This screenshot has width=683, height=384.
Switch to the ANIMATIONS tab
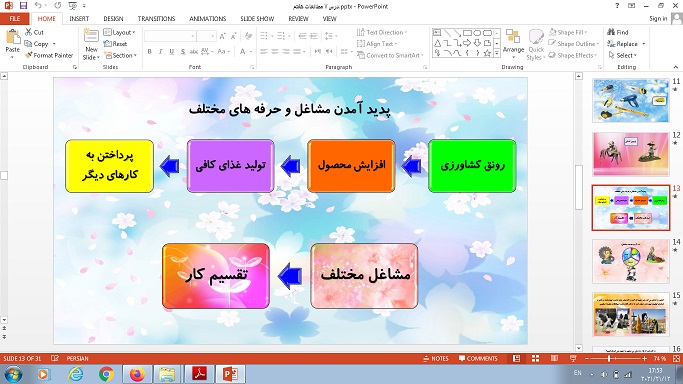(208, 19)
